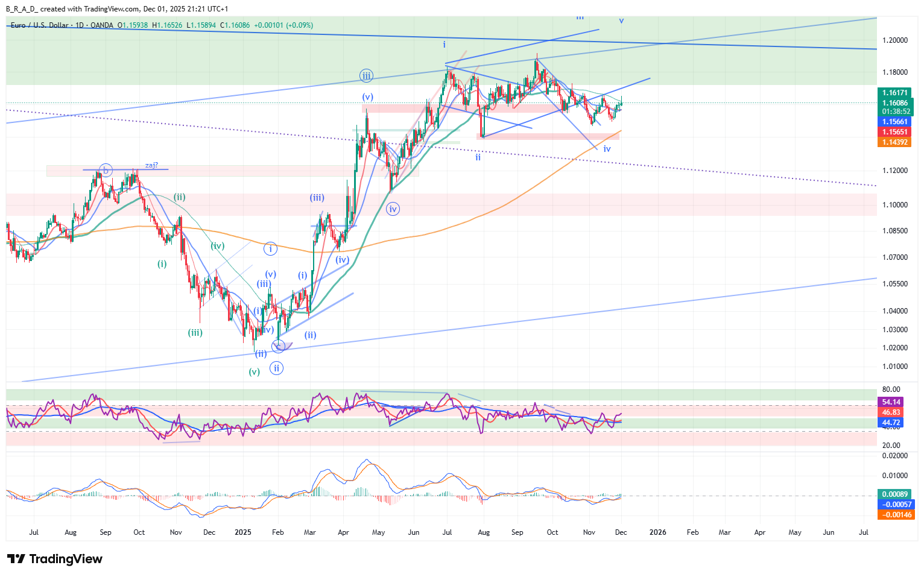Click the circled b wave marker
924x577 pixels.
coord(106,171)
